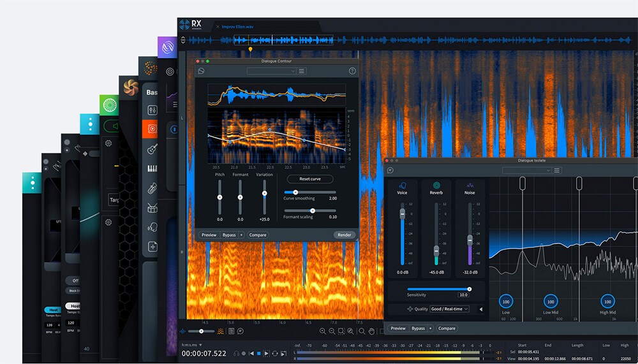Click the play button in transport
638x364 pixels.
tap(267, 354)
